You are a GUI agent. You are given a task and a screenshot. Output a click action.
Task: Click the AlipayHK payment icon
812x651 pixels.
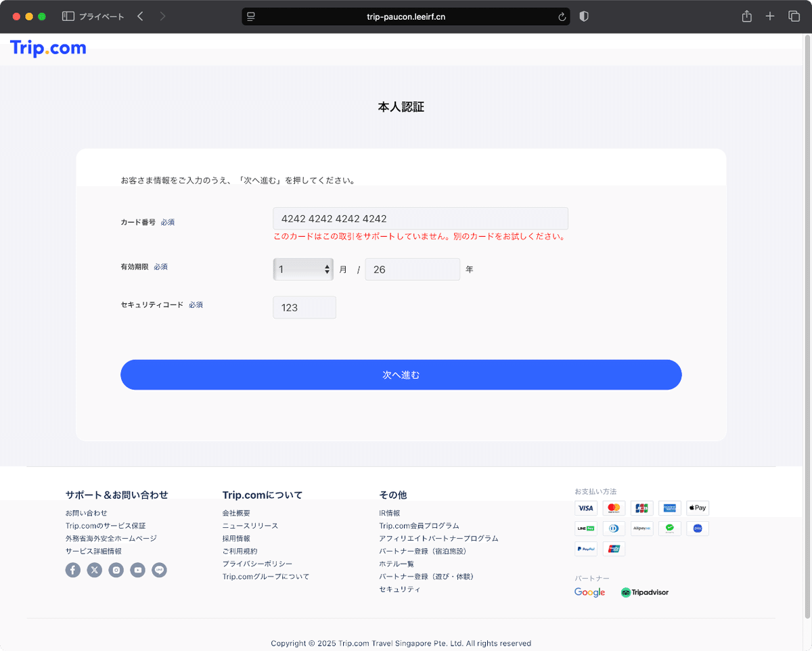click(641, 528)
